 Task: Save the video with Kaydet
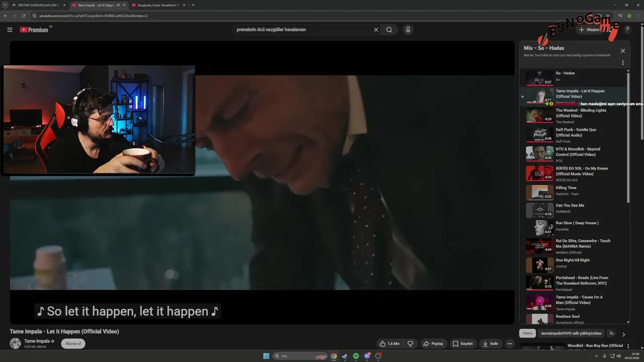point(463,343)
